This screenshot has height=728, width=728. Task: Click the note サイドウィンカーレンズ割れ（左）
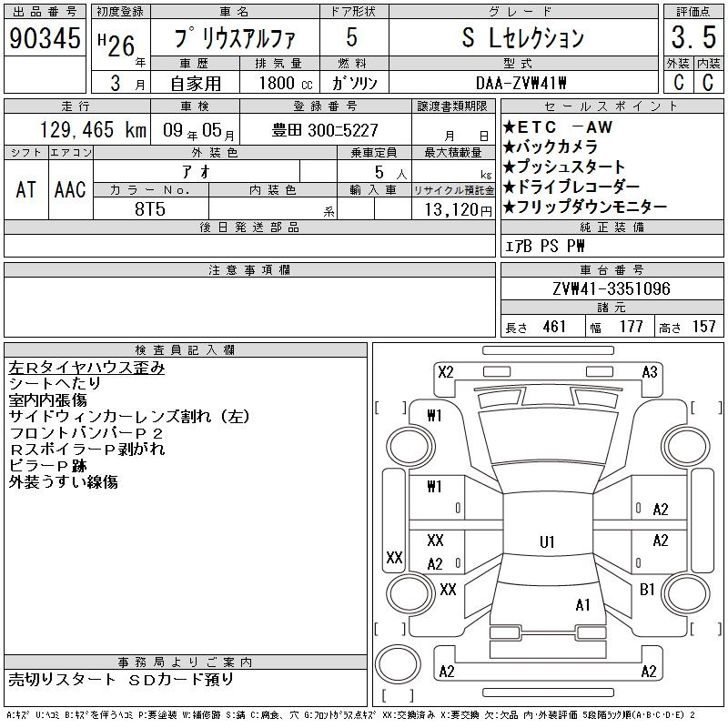click(x=129, y=417)
